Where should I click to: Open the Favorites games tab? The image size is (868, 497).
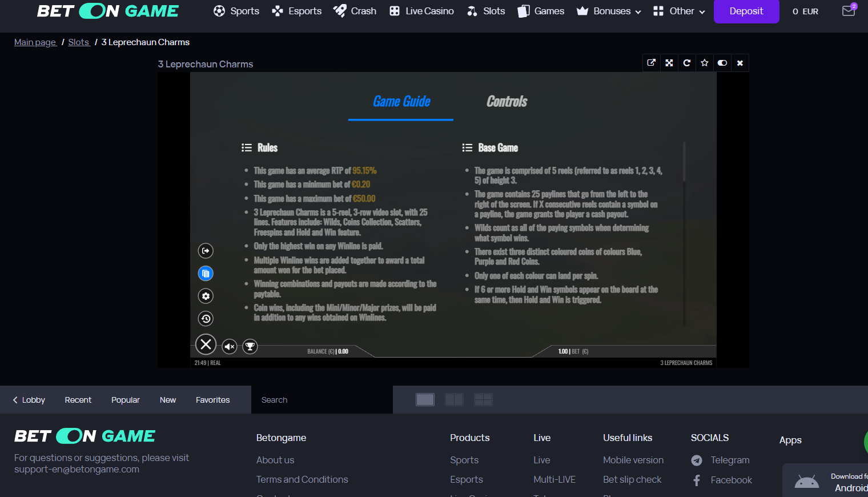click(212, 400)
